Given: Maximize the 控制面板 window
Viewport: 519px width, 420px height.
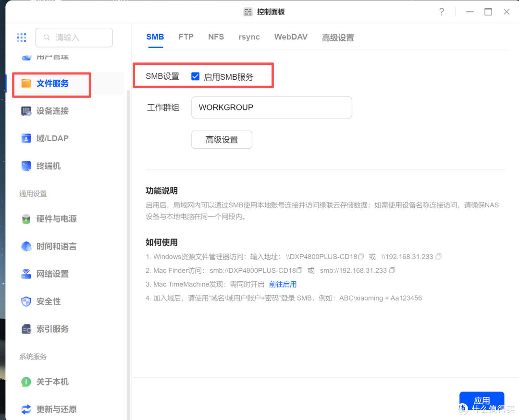Looking at the screenshot, I should [488, 12].
